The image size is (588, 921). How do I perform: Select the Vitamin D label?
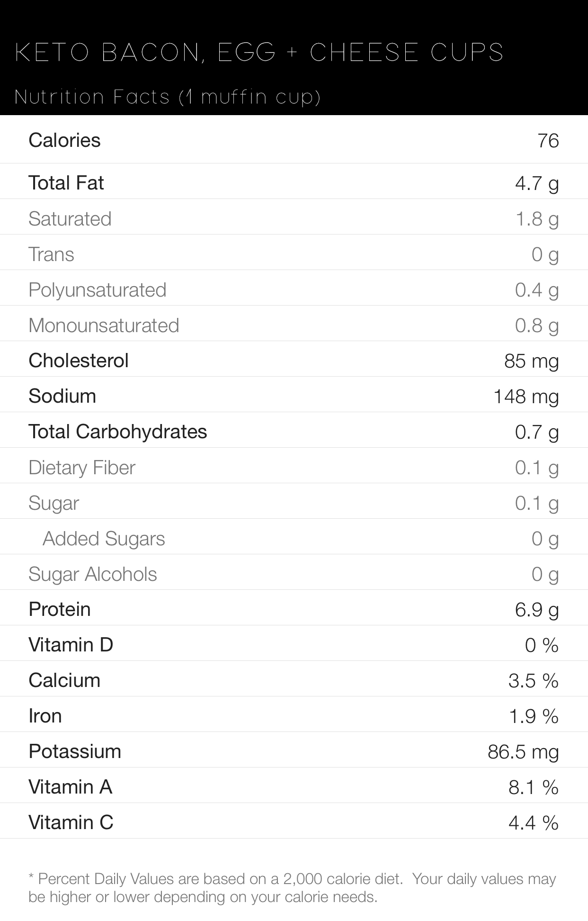(x=71, y=645)
